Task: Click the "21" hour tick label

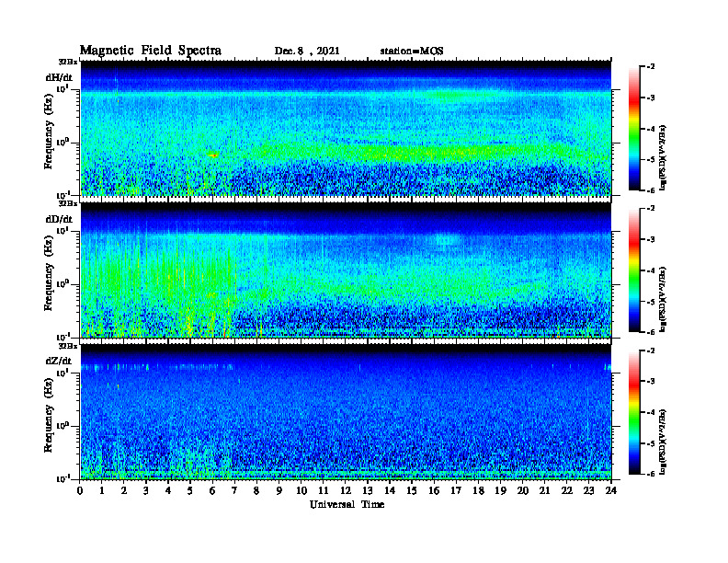Action: pyautogui.click(x=544, y=490)
